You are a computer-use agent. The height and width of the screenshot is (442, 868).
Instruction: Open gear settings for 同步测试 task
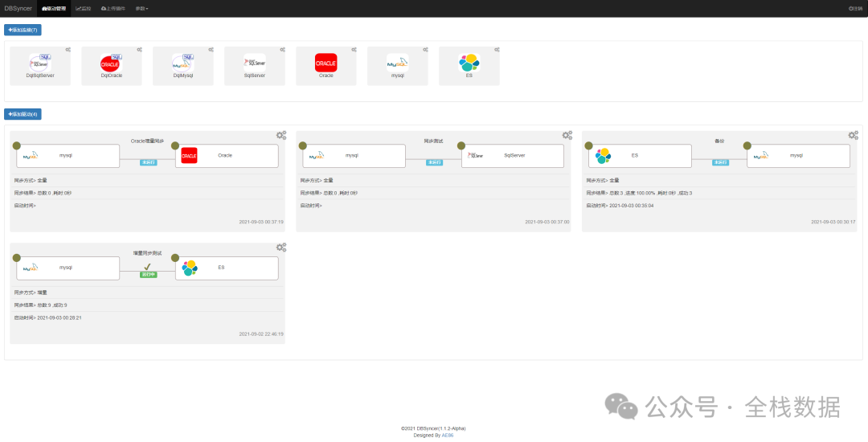567,135
